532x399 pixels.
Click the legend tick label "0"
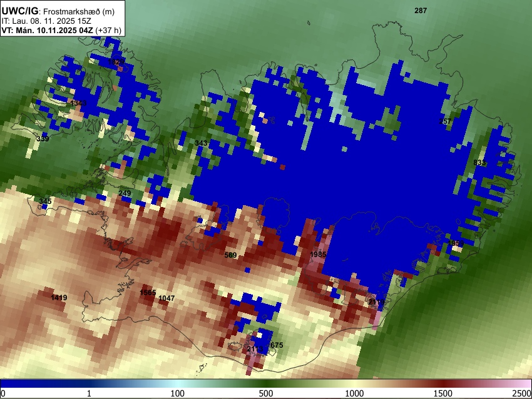[x=3, y=393]
